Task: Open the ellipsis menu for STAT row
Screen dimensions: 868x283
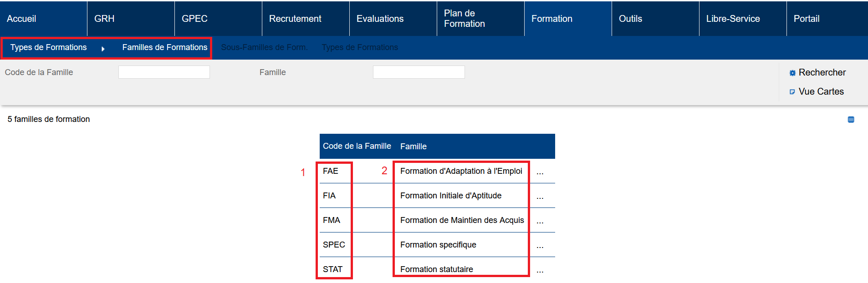Action: tap(540, 270)
